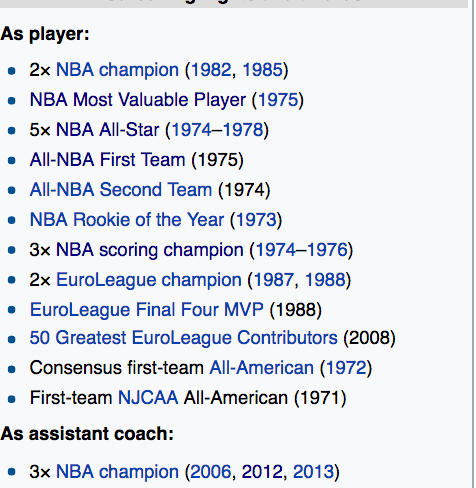The width and height of the screenshot is (476, 488).
Task: Click the 1975 MVP year link
Action: pyautogui.click(x=278, y=100)
